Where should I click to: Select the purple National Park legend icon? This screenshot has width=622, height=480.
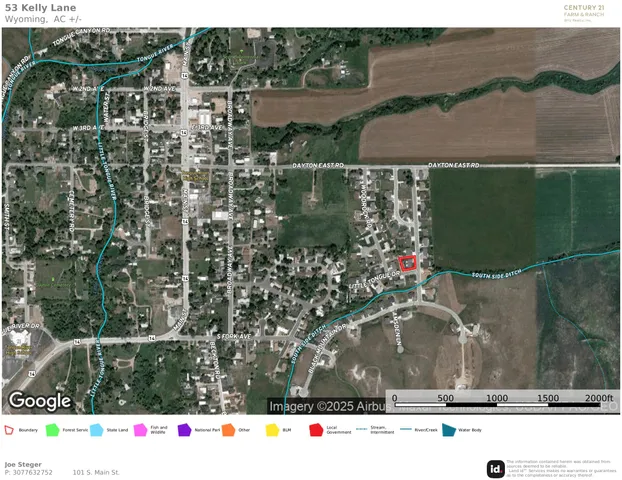[x=184, y=430]
